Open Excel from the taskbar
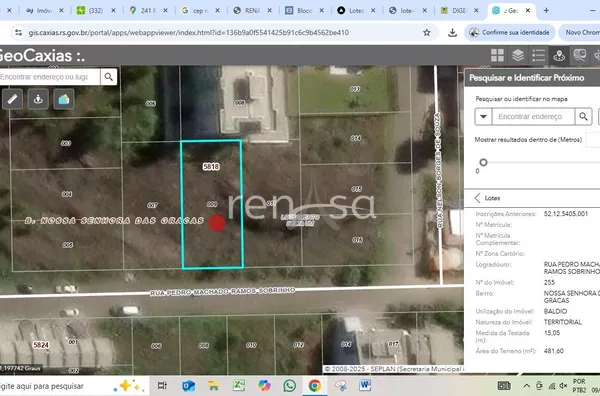 (239, 385)
